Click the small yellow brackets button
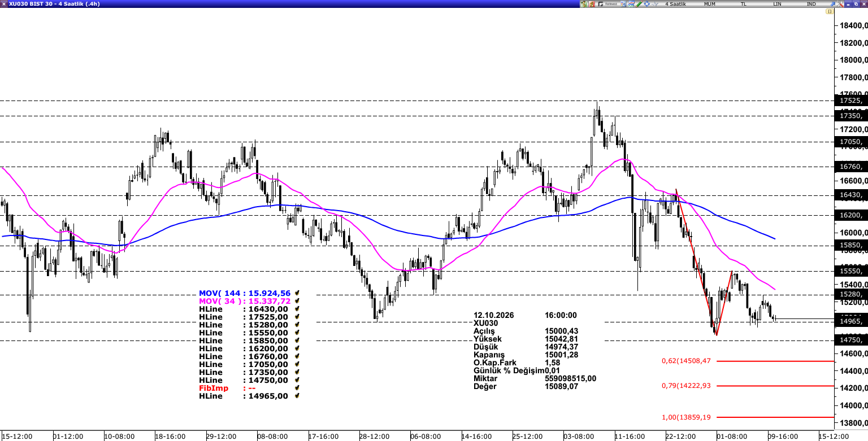 830,11
